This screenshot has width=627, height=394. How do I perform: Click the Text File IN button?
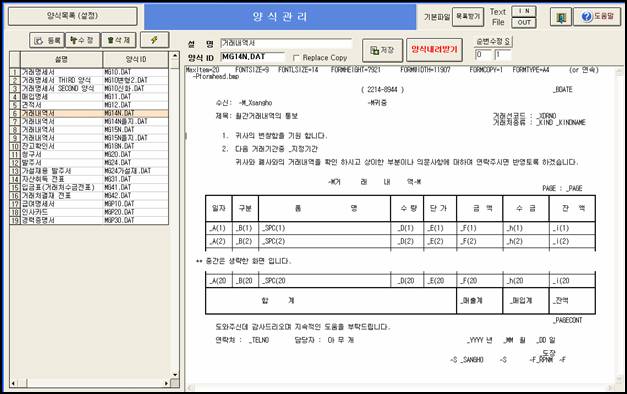pos(524,12)
